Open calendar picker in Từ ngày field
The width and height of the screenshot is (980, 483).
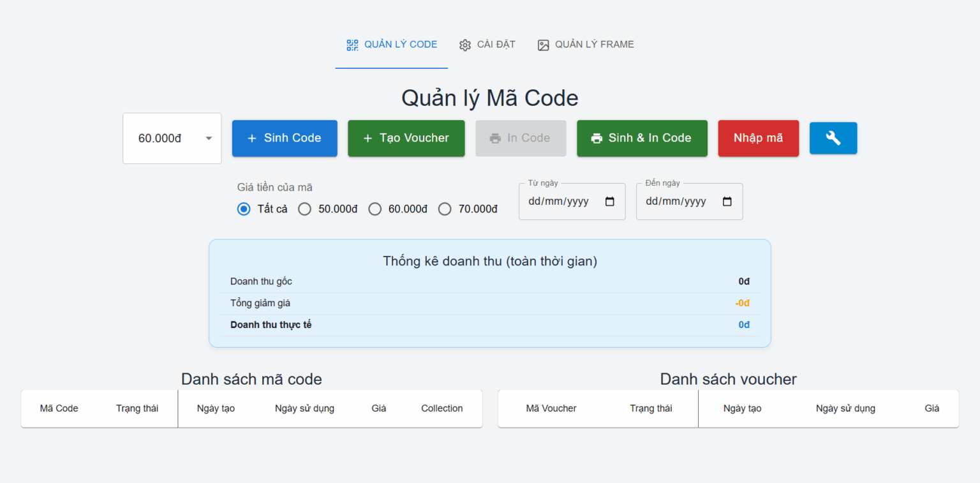(x=609, y=202)
